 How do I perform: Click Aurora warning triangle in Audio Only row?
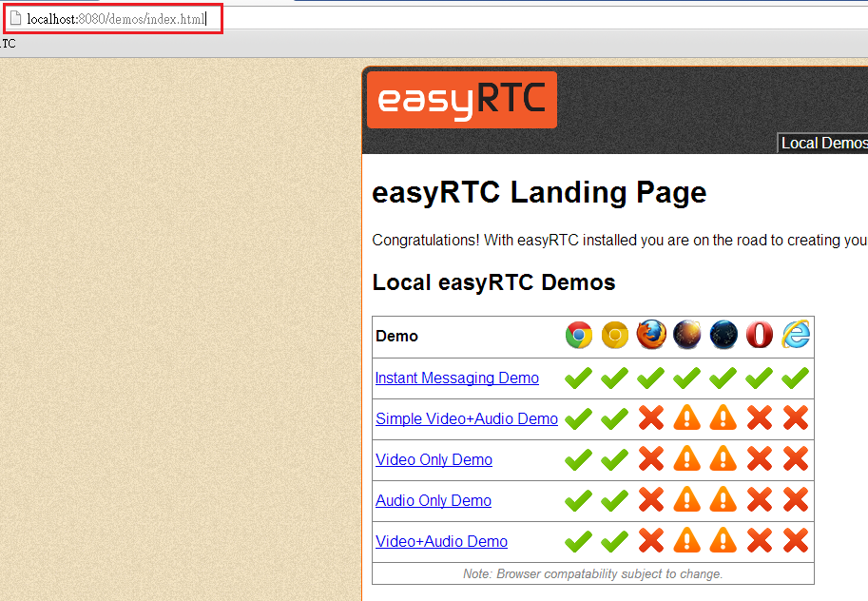coord(687,499)
